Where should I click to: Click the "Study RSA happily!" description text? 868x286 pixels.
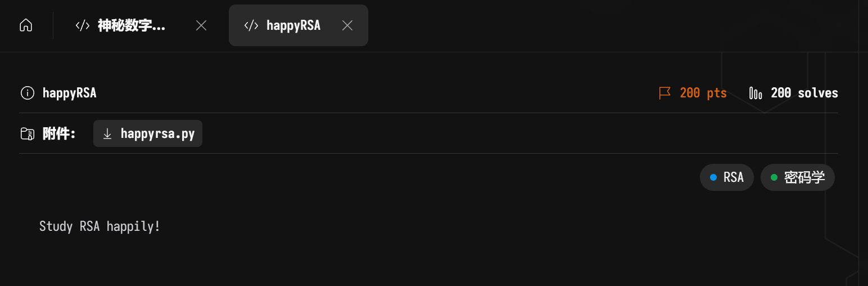(x=100, y=226)
